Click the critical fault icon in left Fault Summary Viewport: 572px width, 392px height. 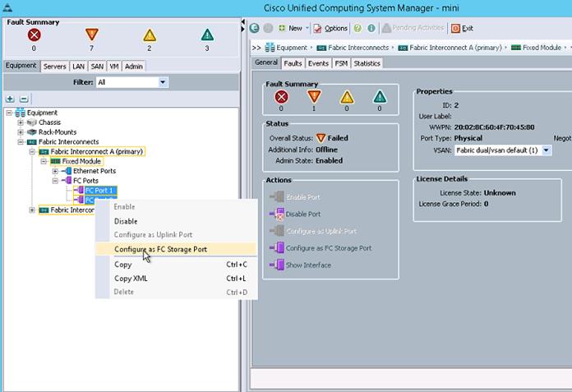tap(34, 35)
